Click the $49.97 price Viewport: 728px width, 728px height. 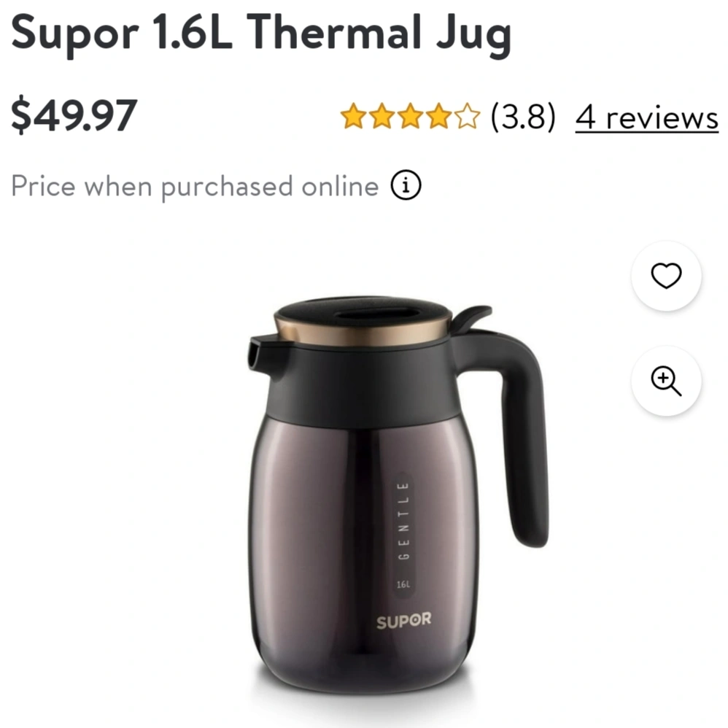pyautogui.click(x=74, y=115)
